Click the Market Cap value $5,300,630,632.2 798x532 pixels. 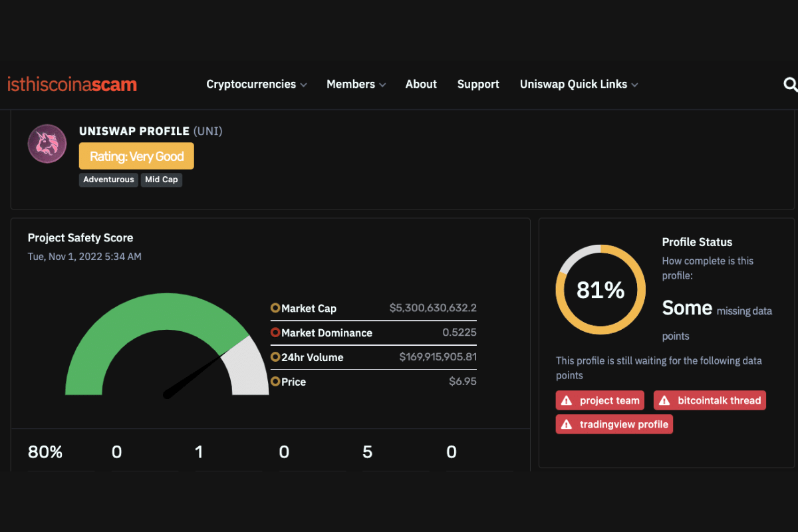[433, 308]
